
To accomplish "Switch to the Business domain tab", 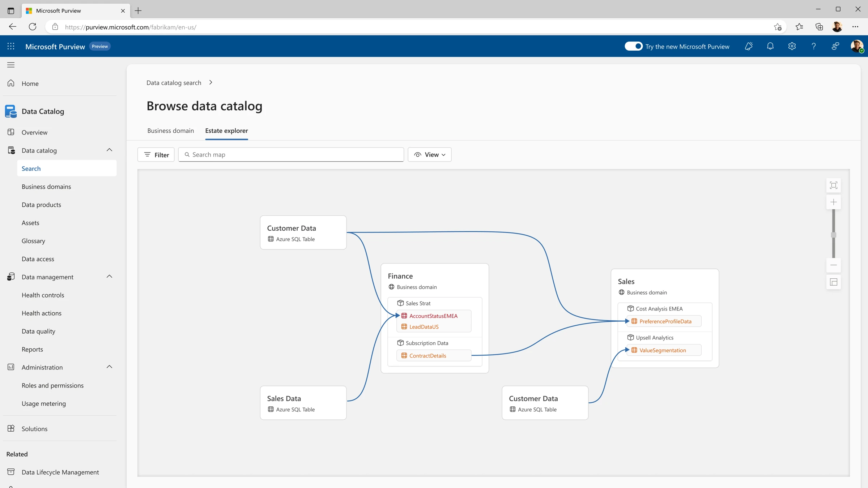I will 170,130.
